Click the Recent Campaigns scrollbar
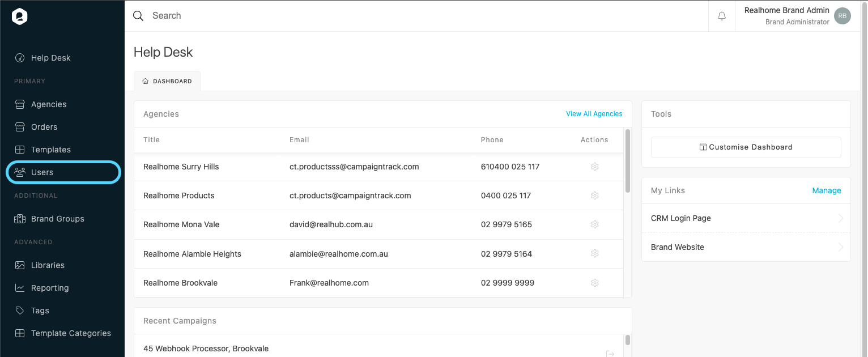This screenshot has height=357, width=868. 627,340
